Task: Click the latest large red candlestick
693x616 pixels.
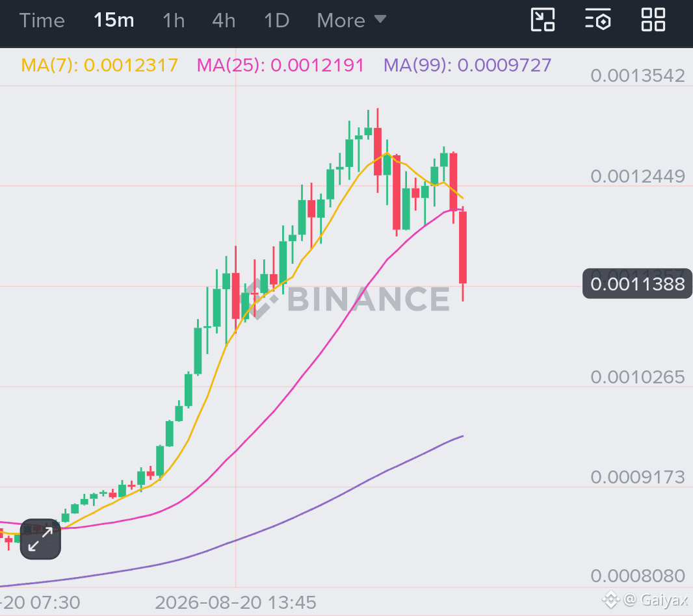Action: pos(463,248)
